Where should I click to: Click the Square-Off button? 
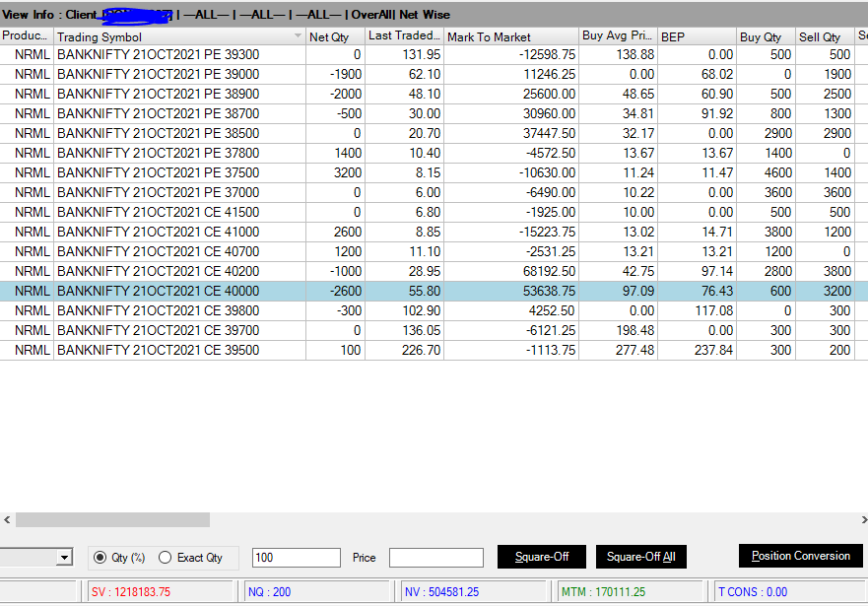coord(542,557)
